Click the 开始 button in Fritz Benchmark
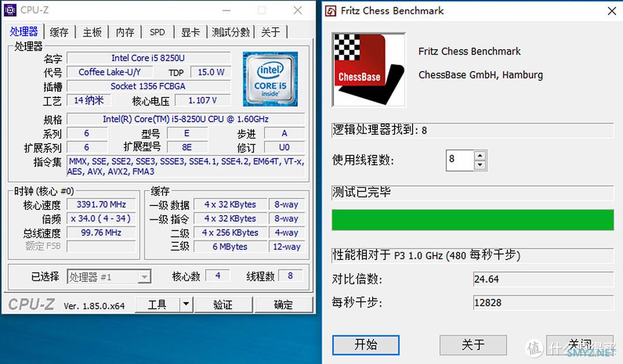This screenshot has width=623, height=364. click(x=366, y=345)
